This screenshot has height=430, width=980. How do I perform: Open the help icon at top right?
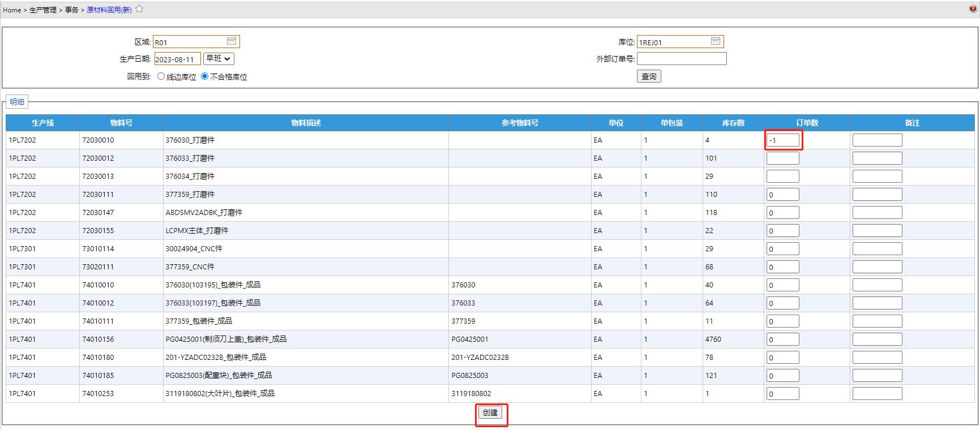[x=973, y=9]
